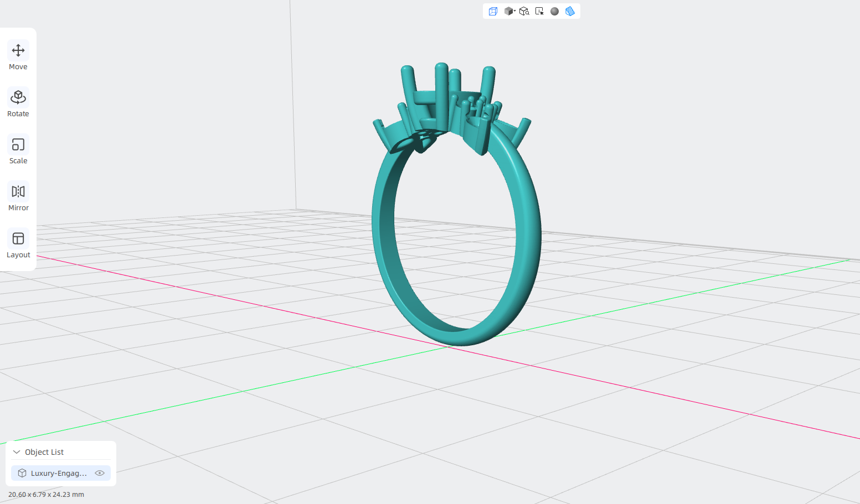Click the dimensions text 20.60 x 6.79 x 24.23 mm
Screen dimensions: 860x504
[x=46, y=495]
